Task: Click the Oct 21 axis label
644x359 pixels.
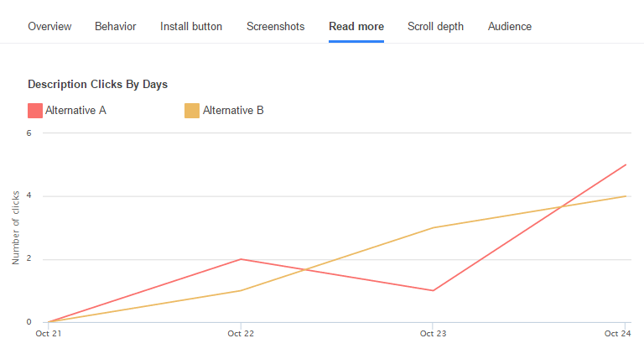Action: point(49,334)
